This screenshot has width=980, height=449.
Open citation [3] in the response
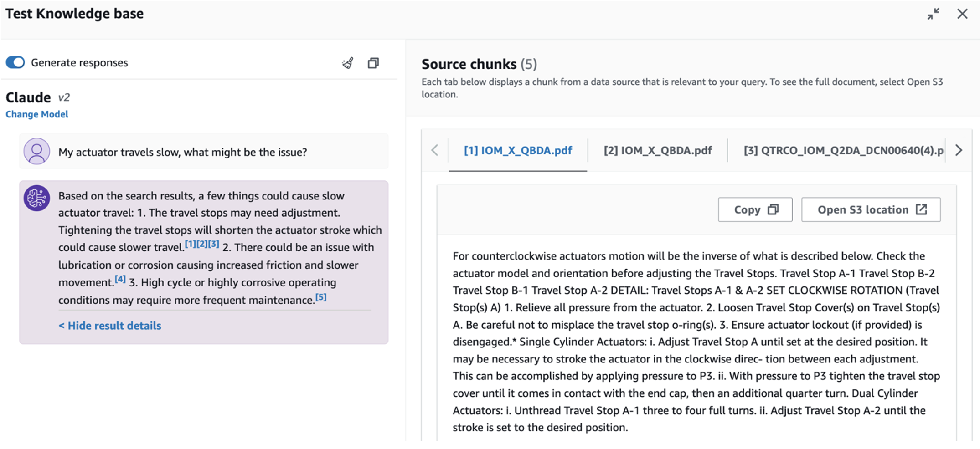tap(214, 245)
